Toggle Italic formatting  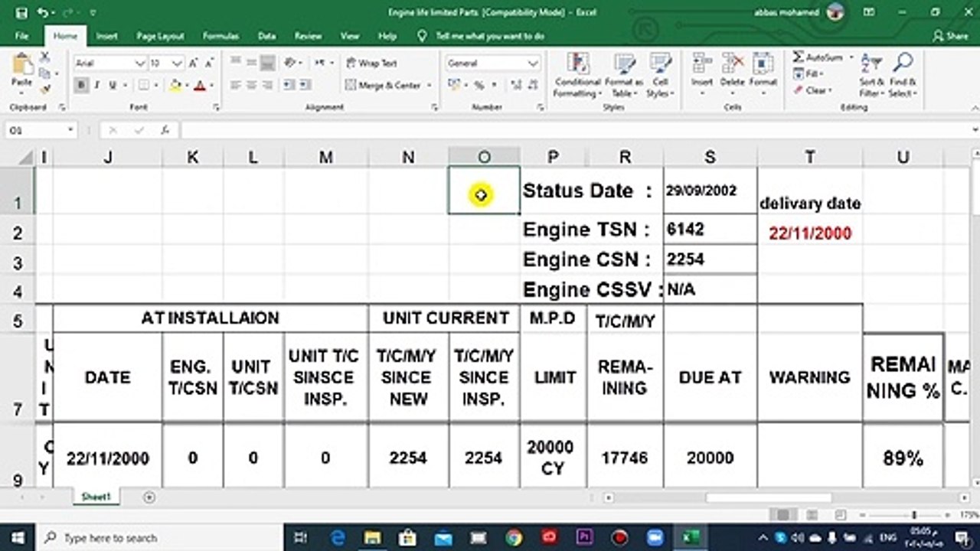[96, 86]
